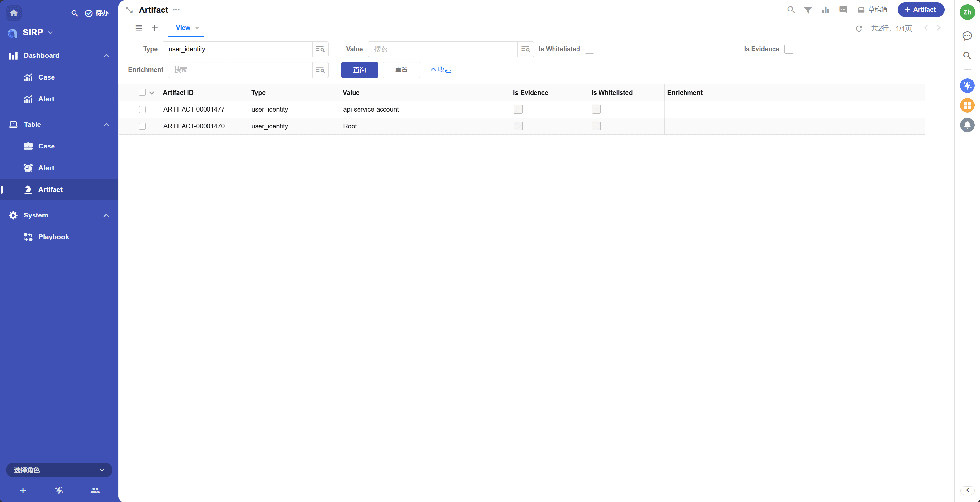This screenshot has height=502, width=980.
Task: Click the notification bell icon
Action: [967, 125]
